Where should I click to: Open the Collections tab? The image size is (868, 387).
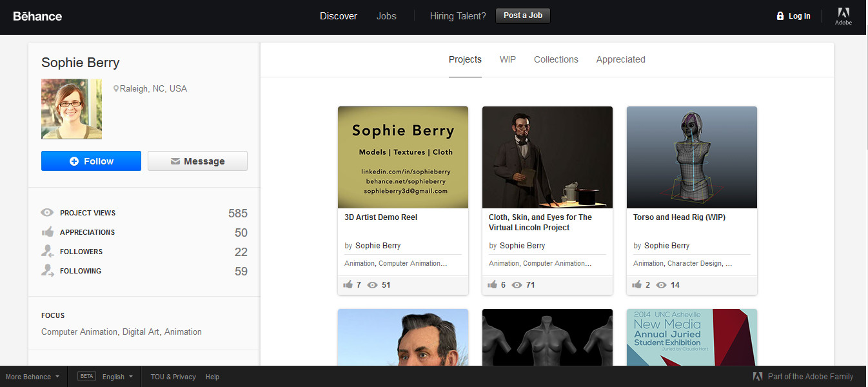[556, 59]
